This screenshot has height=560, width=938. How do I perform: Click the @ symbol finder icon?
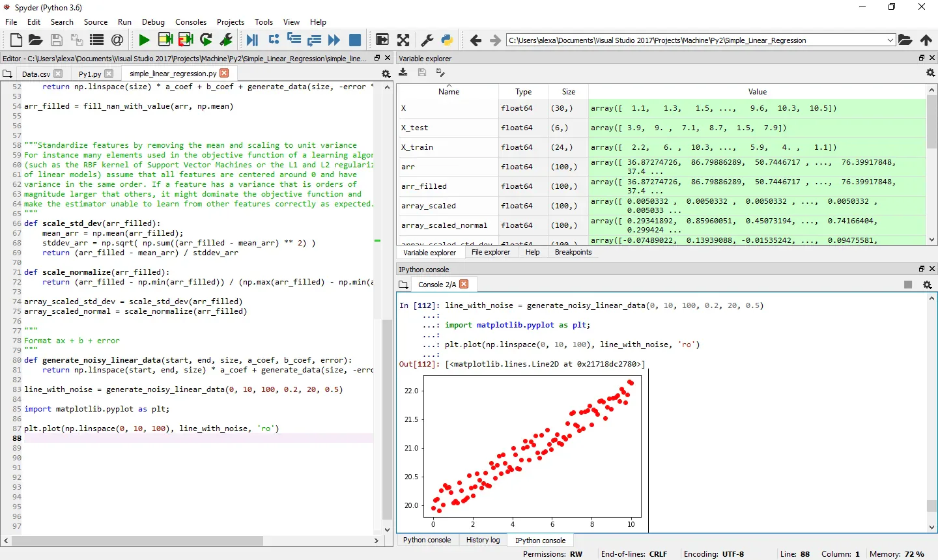coord(117,40)
